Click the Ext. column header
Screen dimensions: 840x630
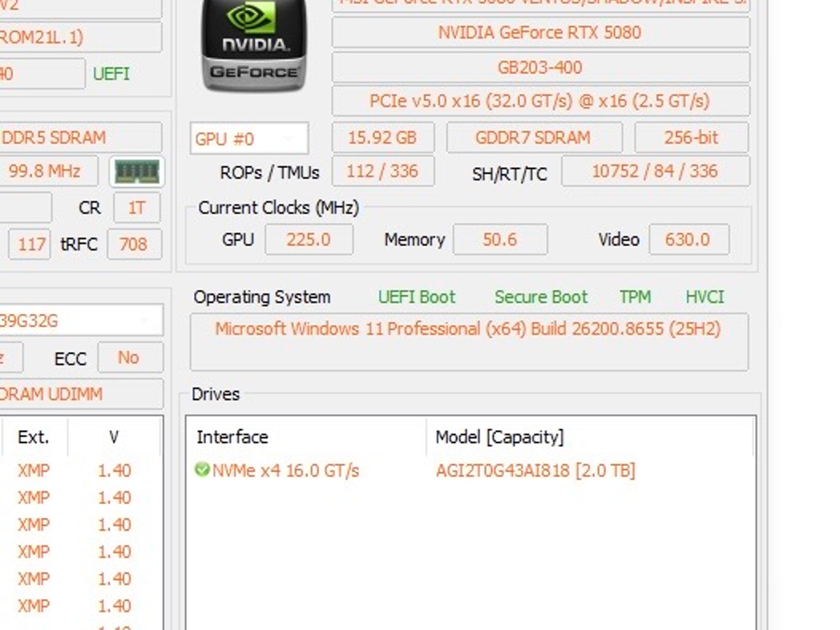click(34, 437)
